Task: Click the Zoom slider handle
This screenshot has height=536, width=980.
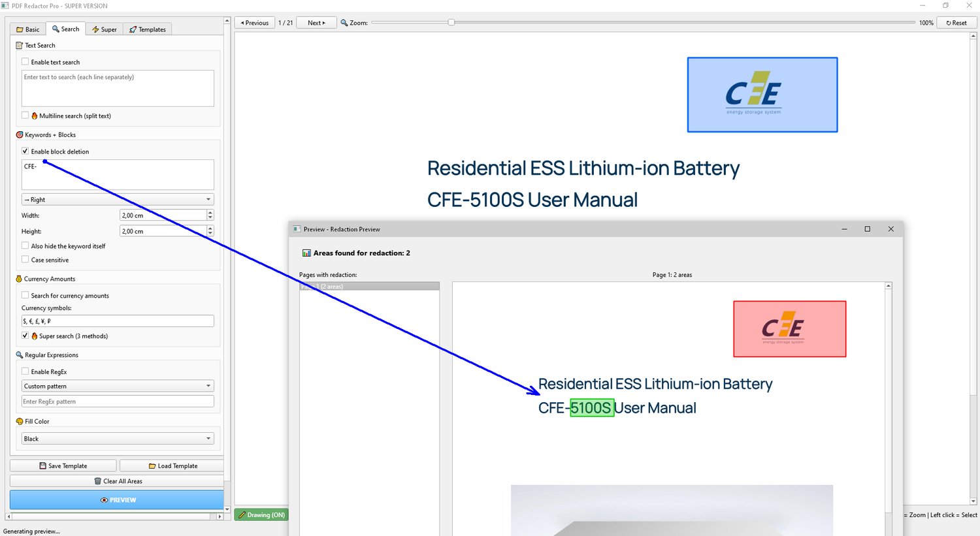Action: [x=451, y=22]
